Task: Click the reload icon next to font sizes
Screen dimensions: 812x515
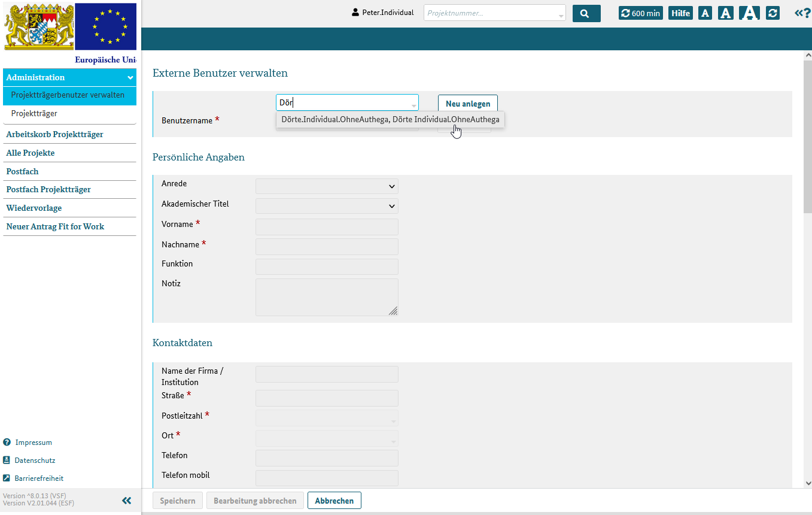Action: point(773,13)
